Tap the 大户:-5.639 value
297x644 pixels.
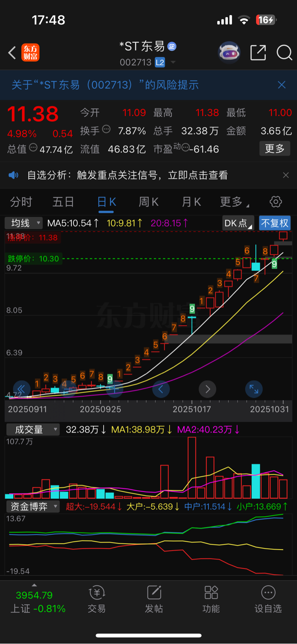coord(153,507)
